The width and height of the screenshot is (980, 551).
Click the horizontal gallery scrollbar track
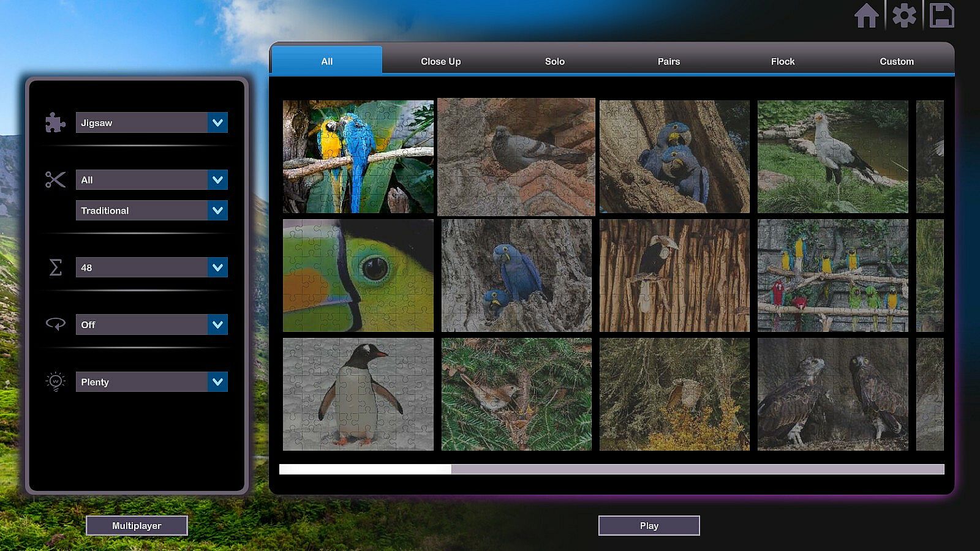[697, 469]
